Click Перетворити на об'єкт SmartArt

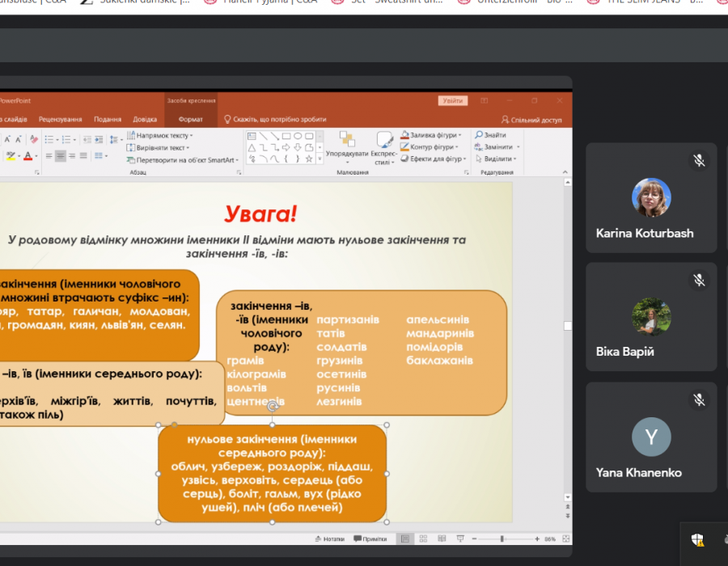(x=185, y=160)
